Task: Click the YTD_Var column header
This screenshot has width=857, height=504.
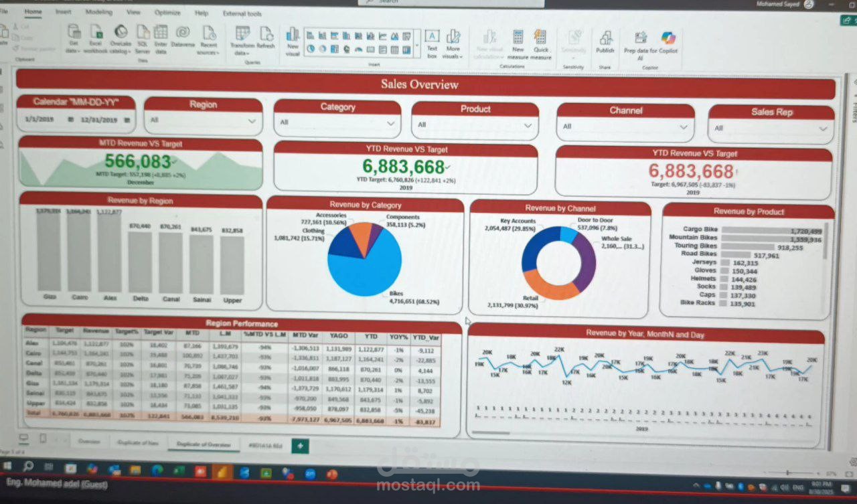Action: tap(426, 337)
